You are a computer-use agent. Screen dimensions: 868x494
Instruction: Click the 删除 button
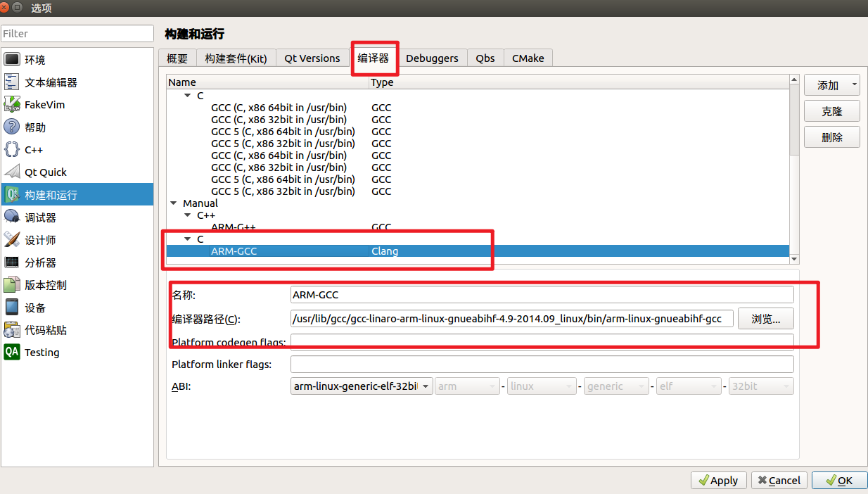point(832,137)
